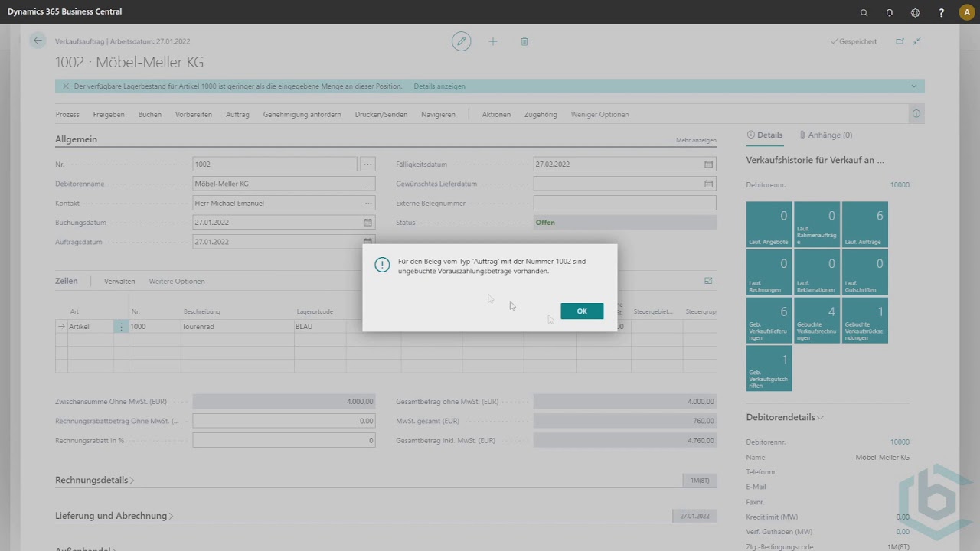Screen dimensions: 980x551
Task: Select the BLAU Lagerortcode cell
Action: coord(320,326)
